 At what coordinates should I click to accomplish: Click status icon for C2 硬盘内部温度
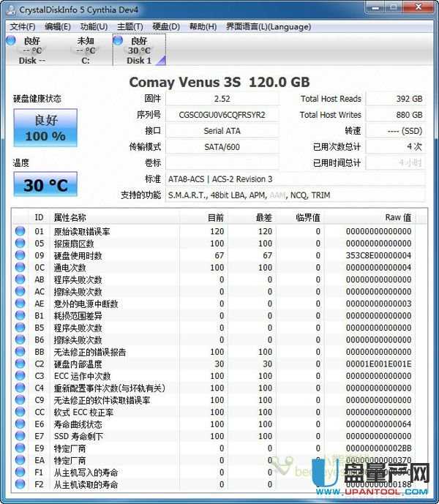[20, 364]
